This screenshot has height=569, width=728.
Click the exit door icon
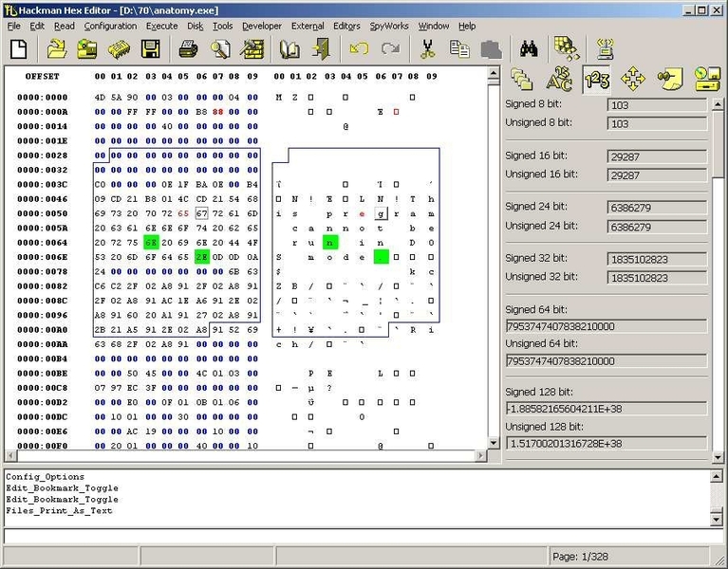point(321,49)
